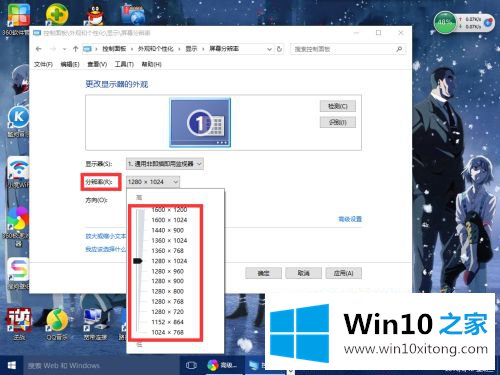The image size is (500, 375).
Task: Open the View menu
Action: click(x=97, y=64)
